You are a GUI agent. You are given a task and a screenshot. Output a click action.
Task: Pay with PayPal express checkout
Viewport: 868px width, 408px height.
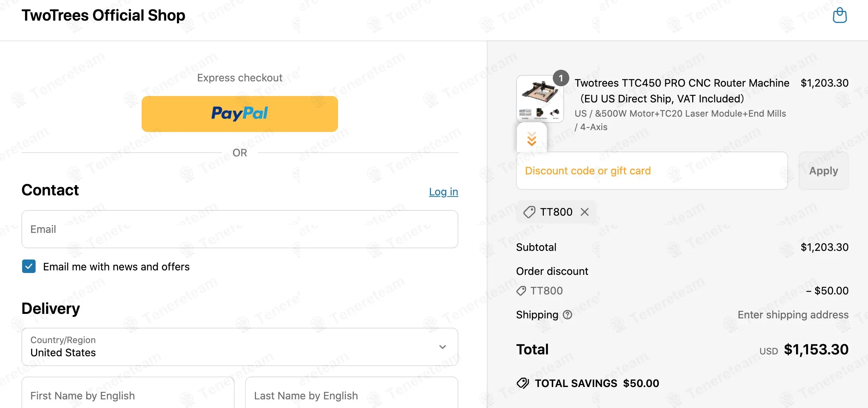pyautogui.click(x=240, y=114)
